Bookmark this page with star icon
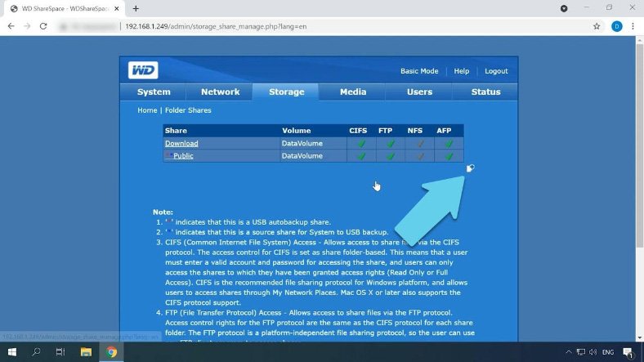 [x=597, y=26]
